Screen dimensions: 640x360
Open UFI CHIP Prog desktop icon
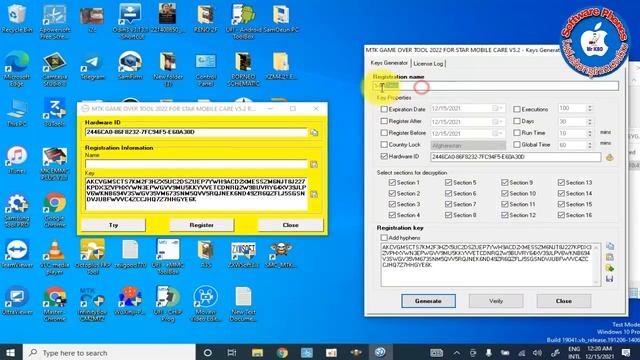tap(168, 304)
